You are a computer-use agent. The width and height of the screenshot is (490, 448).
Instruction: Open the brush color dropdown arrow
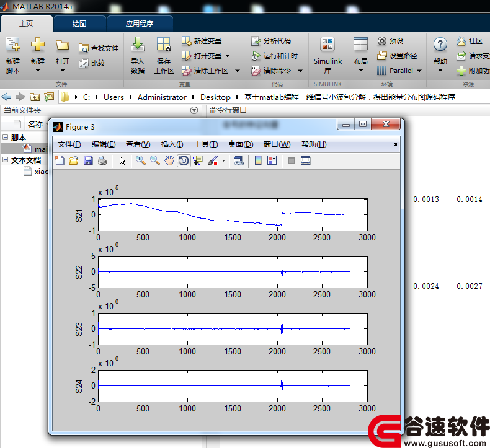(x=223, y=160)
